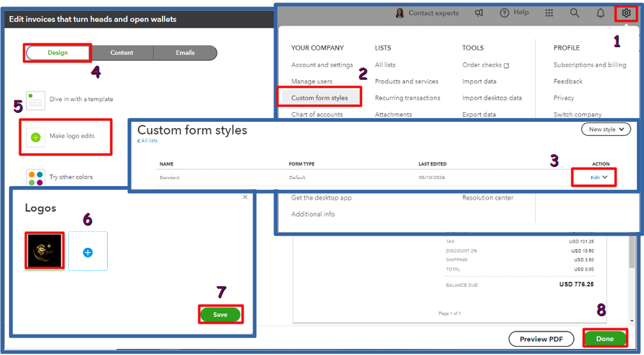This screenshot has width=644, height=355.
Task: Open Custom form styles menu item
Action: coord(320,98)
